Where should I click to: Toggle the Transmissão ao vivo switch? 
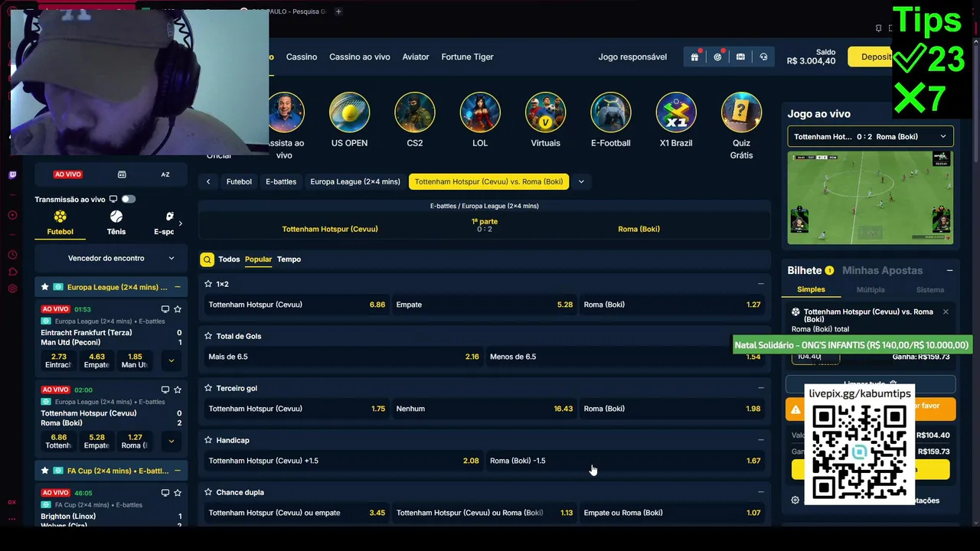(x=128, y=199)
